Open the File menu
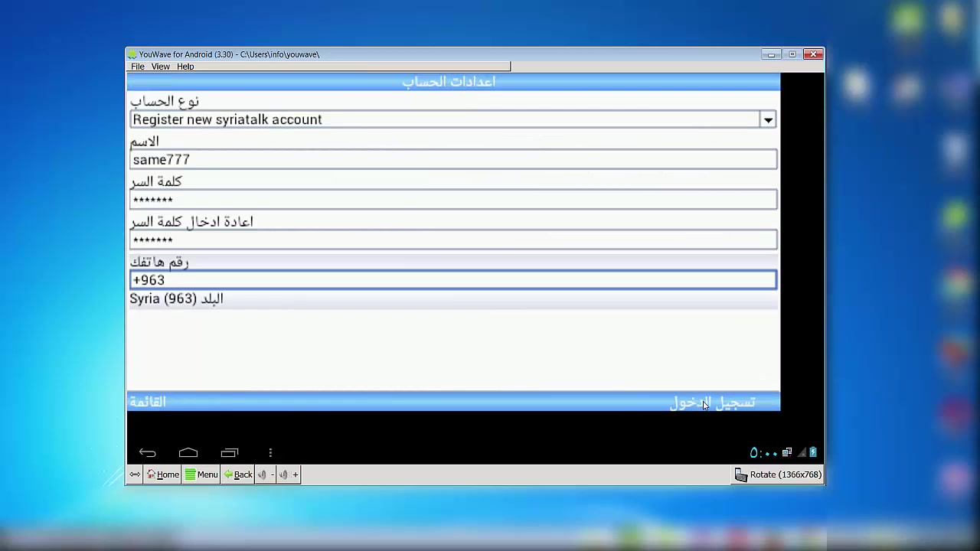980x551 pixels. [138, 67]
